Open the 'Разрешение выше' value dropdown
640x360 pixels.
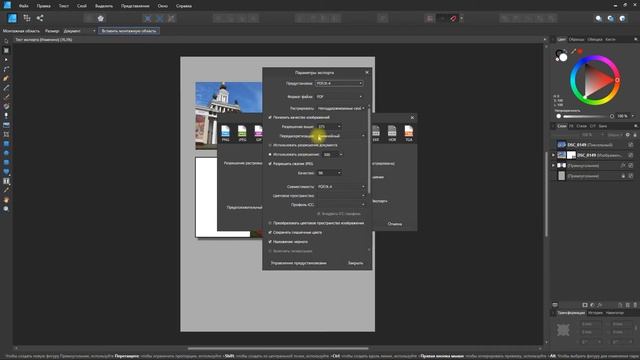(329, 127)
